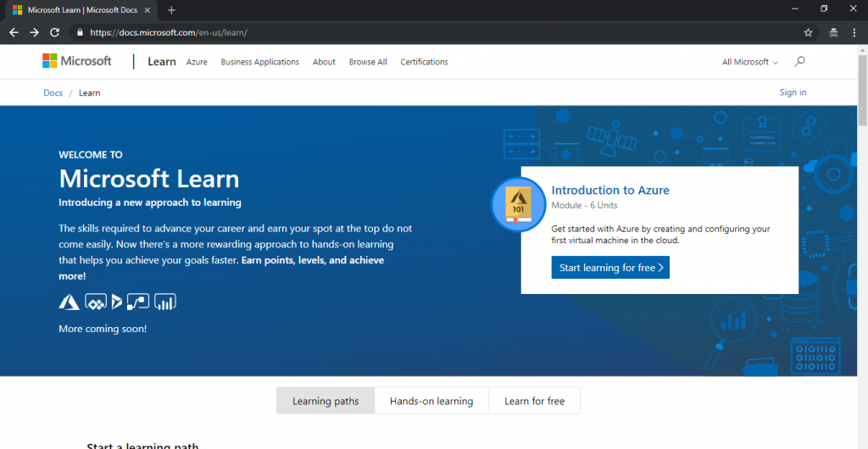This screenshot has width=868, height=449.
Task: Click the padlock site security icon
Action: click(80, 33)
